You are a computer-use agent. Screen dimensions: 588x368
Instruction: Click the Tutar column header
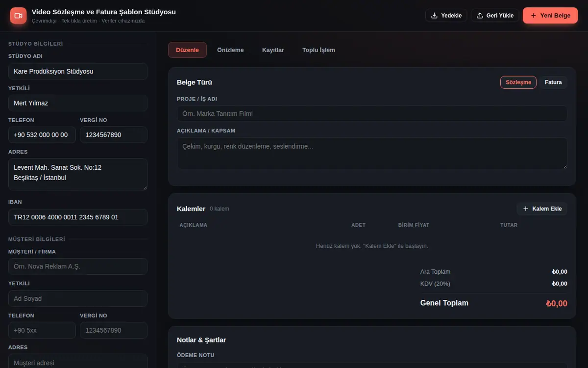pos(509,225)
